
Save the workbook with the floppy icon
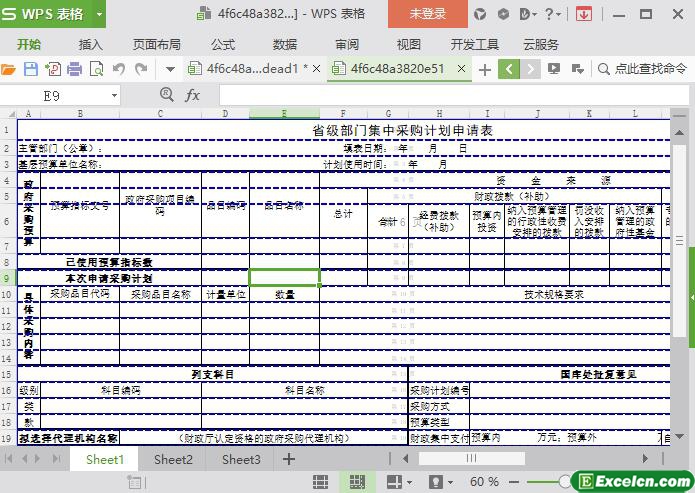tap(31, 69)
